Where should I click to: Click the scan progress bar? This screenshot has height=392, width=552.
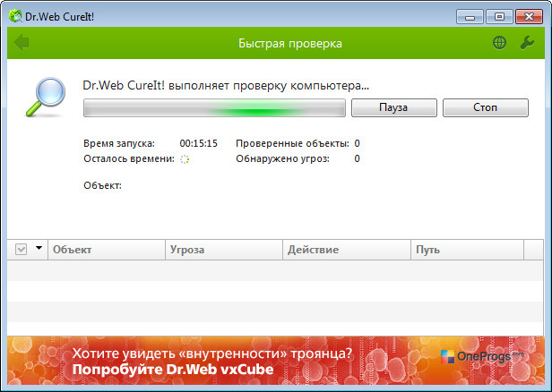[214, 107]
